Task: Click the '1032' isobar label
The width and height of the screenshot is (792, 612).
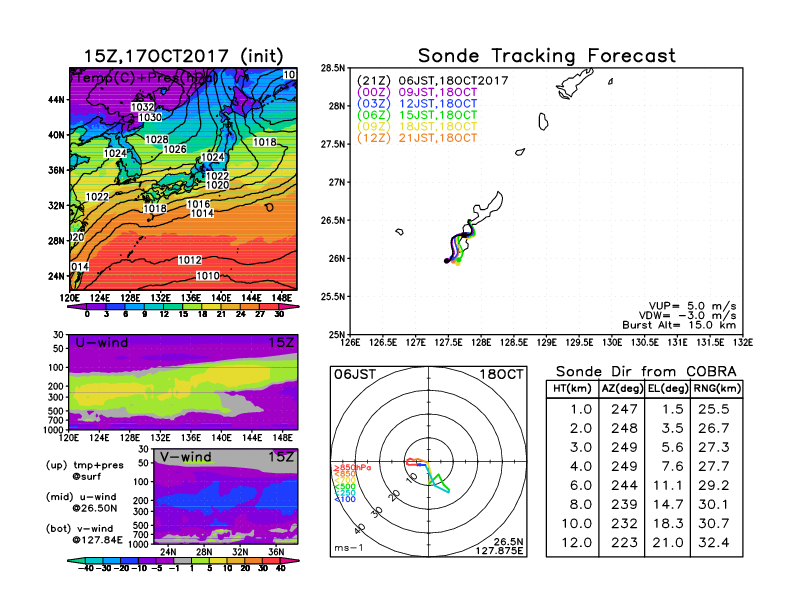Action: click(x=142, y=107)
